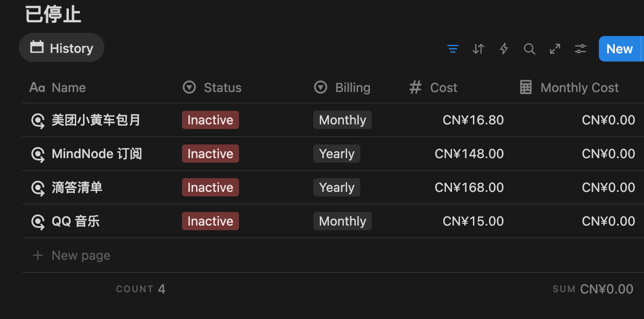644x319 pixels.
Task: Select the History view tab
Action: 62,48
